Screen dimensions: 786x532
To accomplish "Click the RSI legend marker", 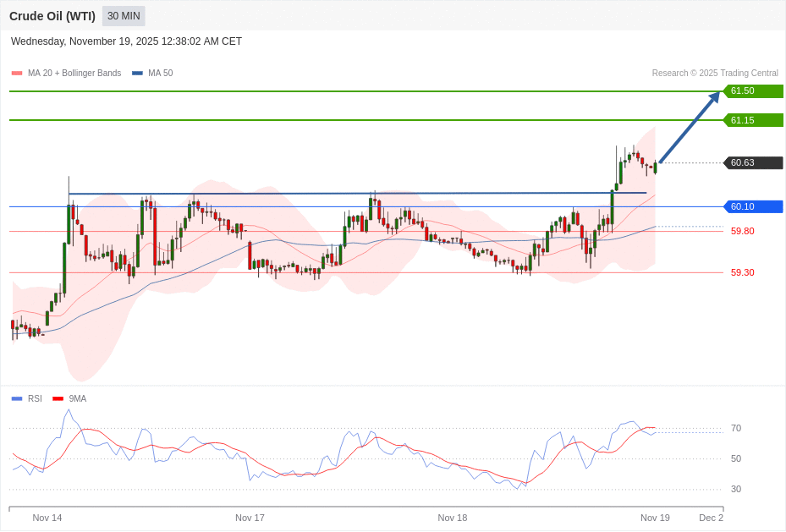I will pos(16,398).
